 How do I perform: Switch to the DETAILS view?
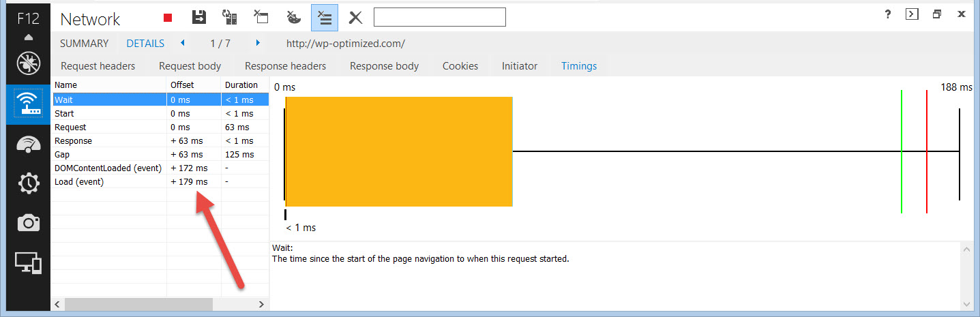pyautogui.click(x=145, y=43)
